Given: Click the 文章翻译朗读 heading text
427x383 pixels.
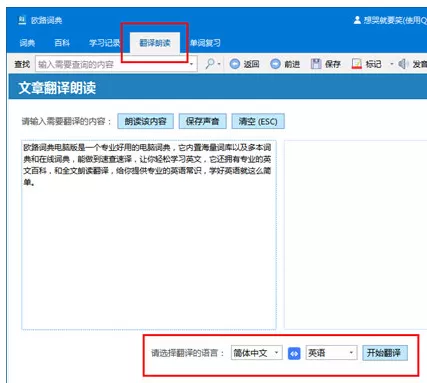Looking at the screenshot, I should click(57, 88).
